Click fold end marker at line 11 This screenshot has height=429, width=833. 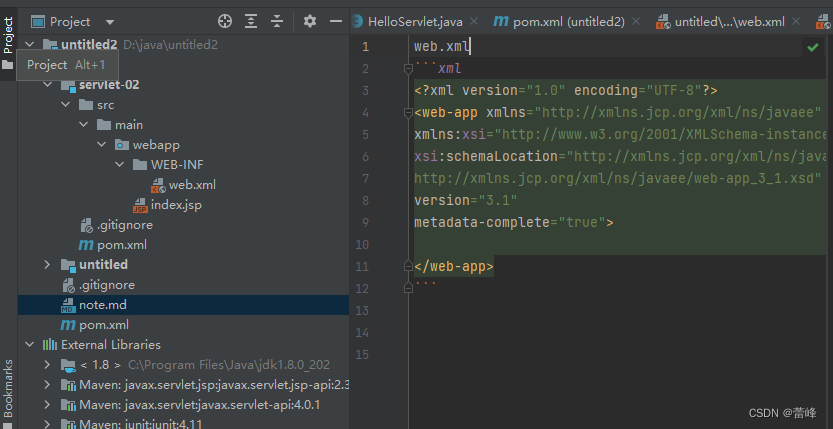point(408,266)
